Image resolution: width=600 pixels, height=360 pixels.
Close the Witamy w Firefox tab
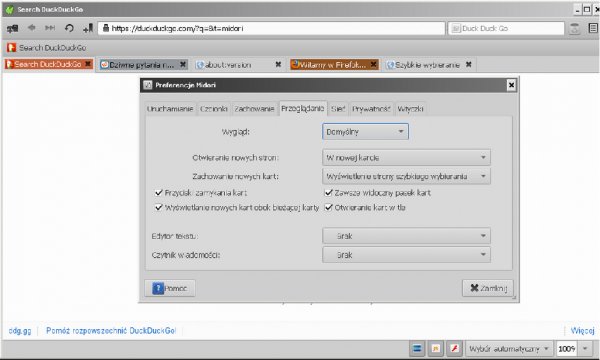click(x=373, y=64)
